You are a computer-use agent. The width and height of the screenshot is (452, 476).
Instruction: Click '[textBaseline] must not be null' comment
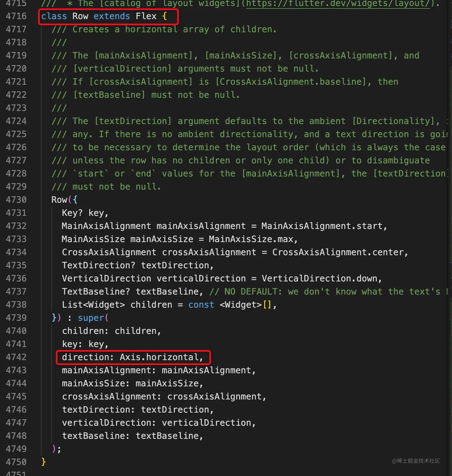pyautogui.click(x=156, y=95)
